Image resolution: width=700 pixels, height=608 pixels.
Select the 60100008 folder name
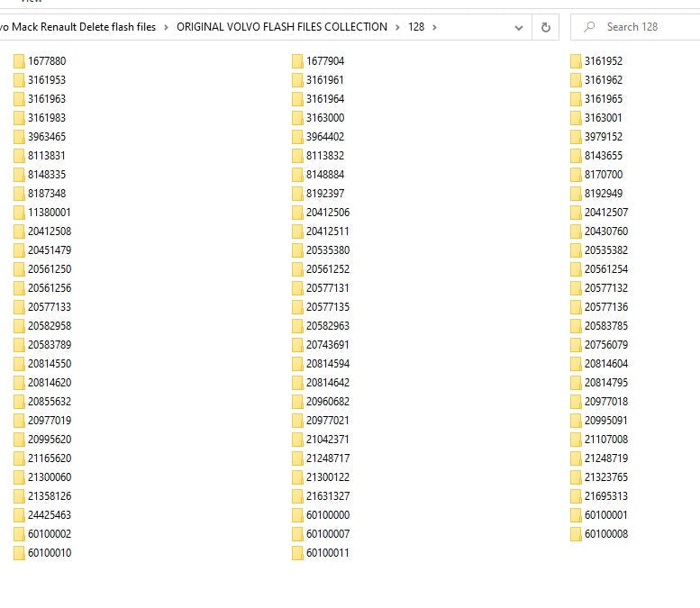pyautogui.click(x=605, y=534)
